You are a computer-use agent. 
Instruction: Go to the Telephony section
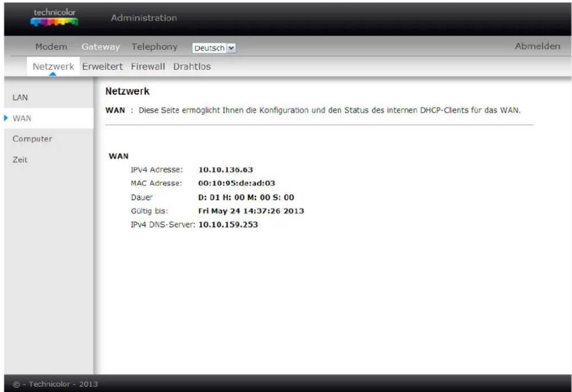point(154,47)
